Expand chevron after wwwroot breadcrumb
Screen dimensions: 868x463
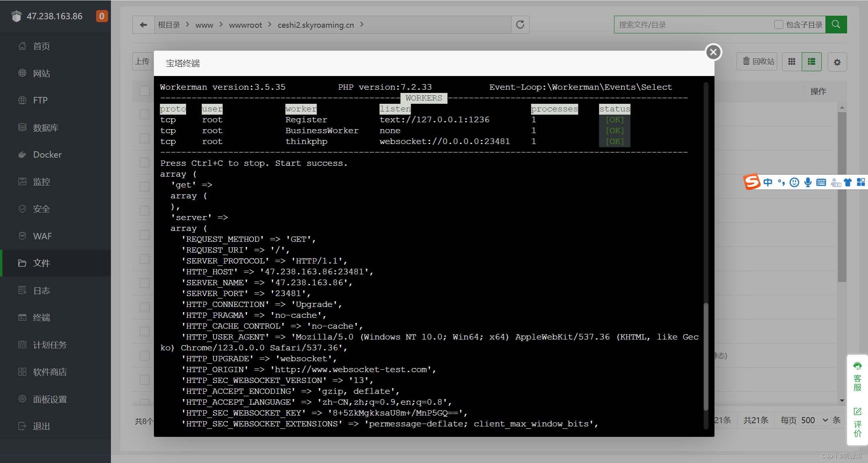point(269,25)
